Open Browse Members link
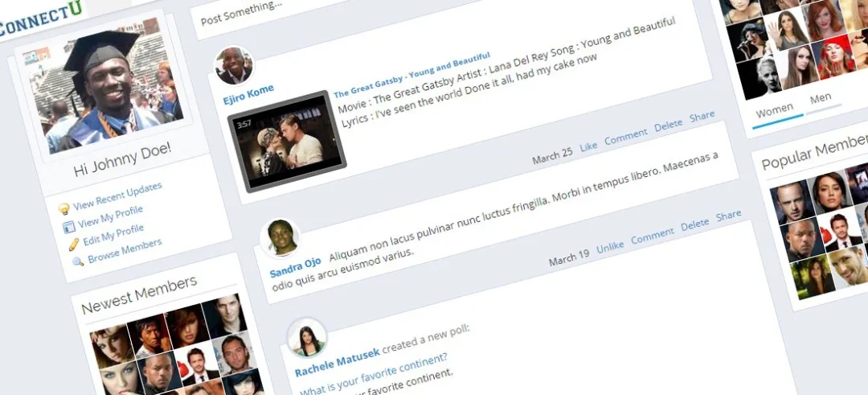The image size is (868, 395). coord(125,250)
